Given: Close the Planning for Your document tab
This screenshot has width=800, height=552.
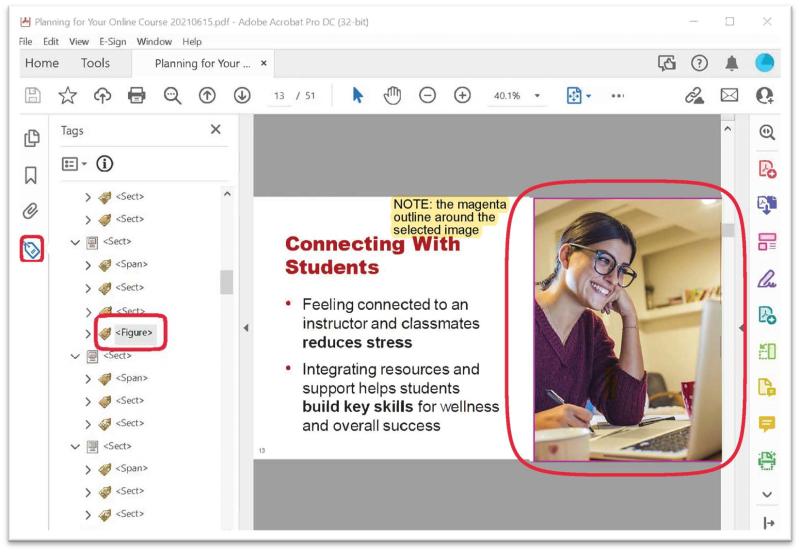Looking at the screenshot, I should pyautogui.click(x=264, y=63).
